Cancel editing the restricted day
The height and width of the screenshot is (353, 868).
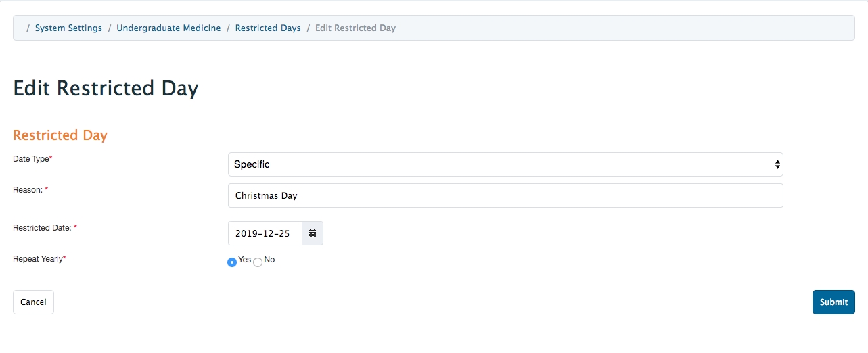coord(33,302)
